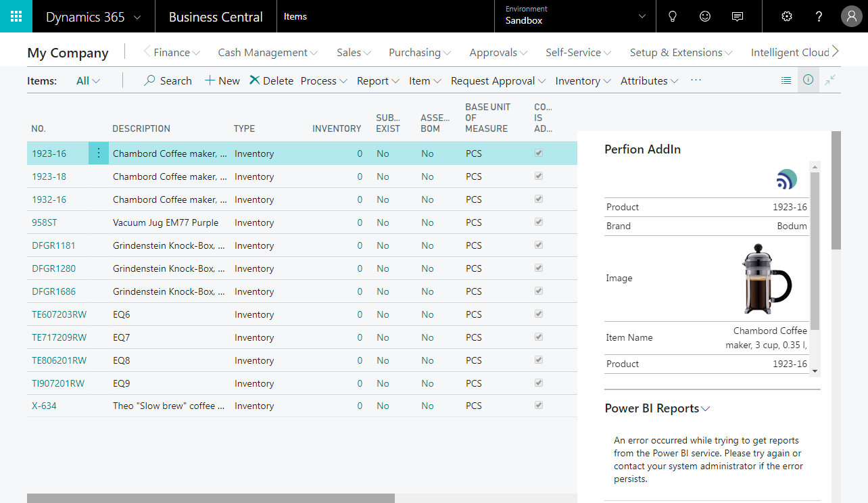The width and height of the screenshot is (868, 503).
Task: Switch to list view layout icon
Action: point(786,80)
